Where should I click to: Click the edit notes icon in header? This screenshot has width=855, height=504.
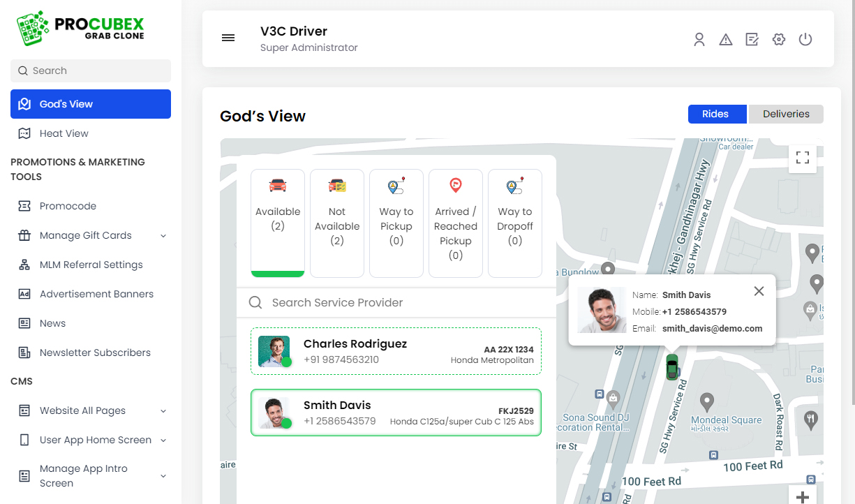[x=752, y=40]
